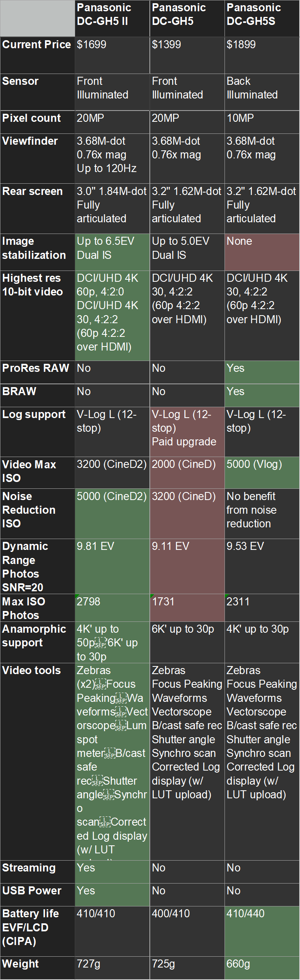Select the 410/440 battery life cell
This screenshot has width=300, height=980.
click(262, 931)
